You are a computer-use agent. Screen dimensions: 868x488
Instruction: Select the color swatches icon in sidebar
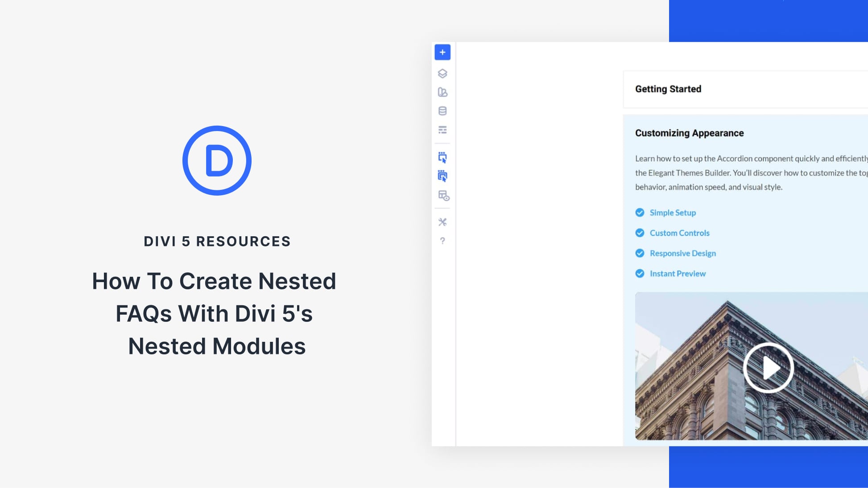[x=442, y=93]
